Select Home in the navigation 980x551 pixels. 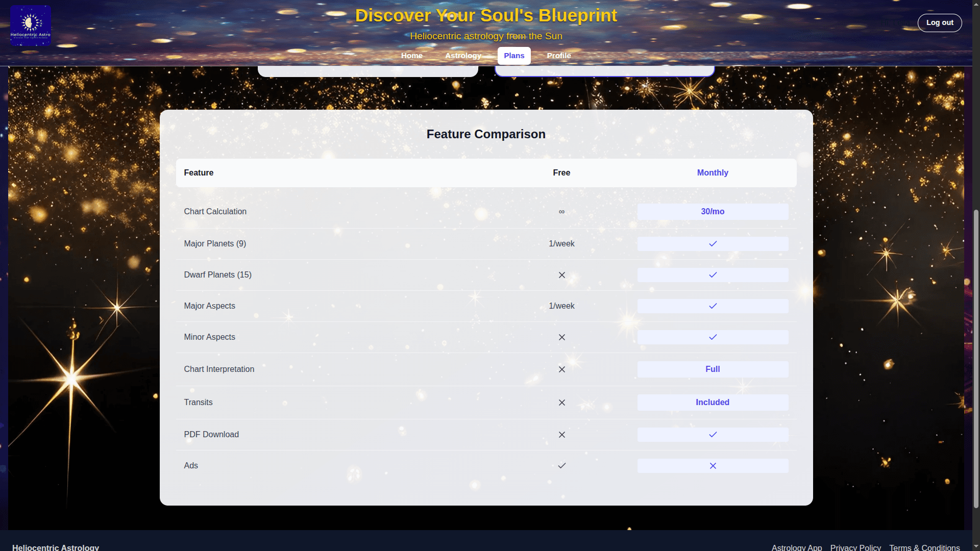[411, 56]
